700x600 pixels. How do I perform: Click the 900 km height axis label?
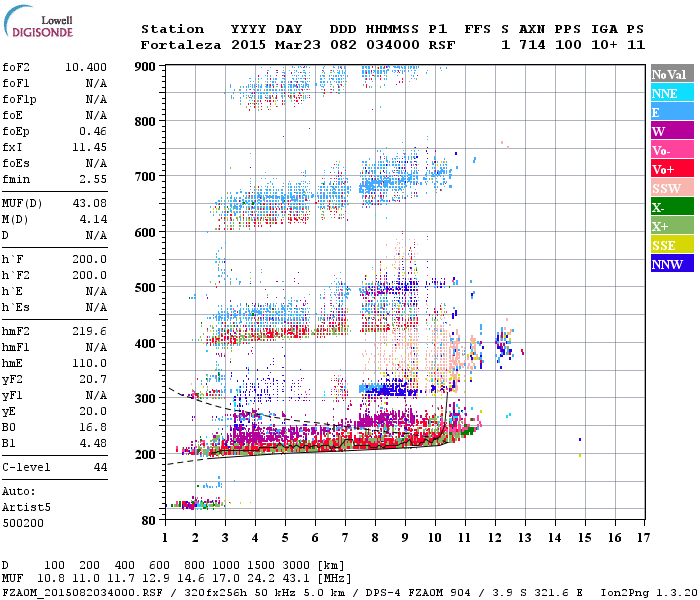point(145,67)
